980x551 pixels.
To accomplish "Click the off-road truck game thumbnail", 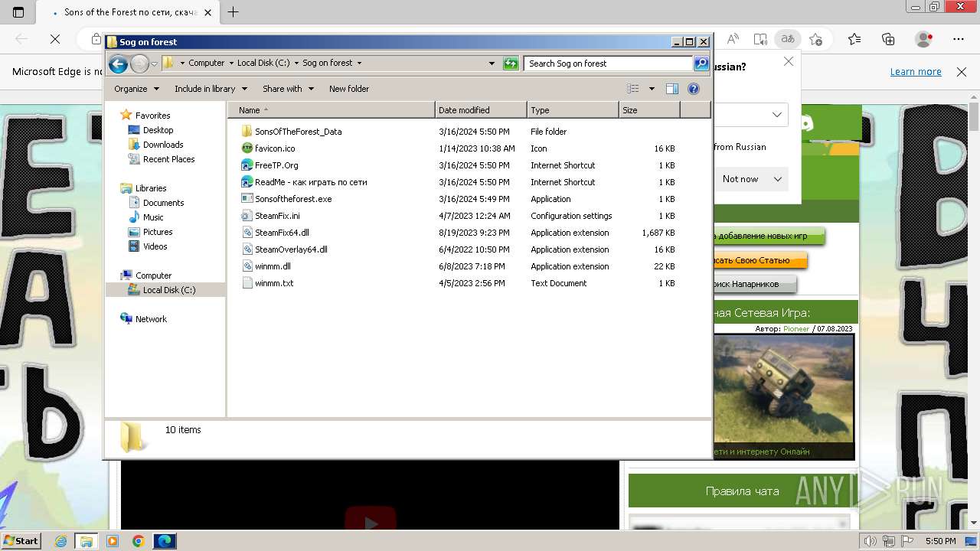I will point(783,389).
